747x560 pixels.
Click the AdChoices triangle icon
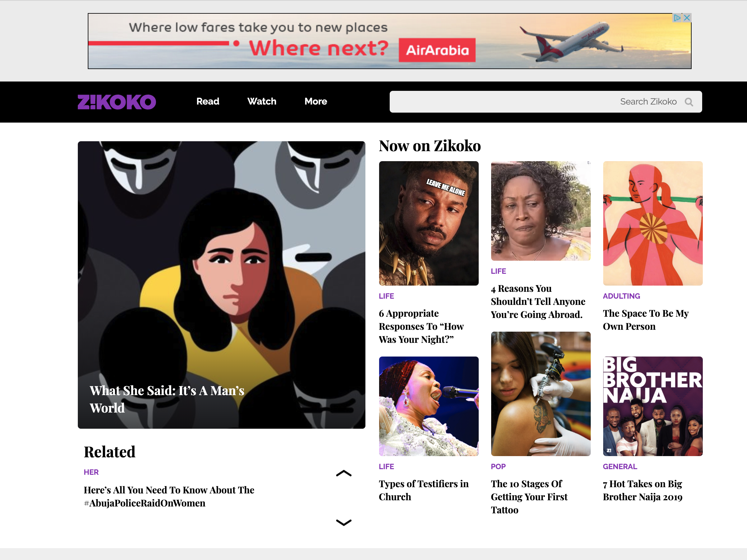pyautogui.click(x=677, y=18)
